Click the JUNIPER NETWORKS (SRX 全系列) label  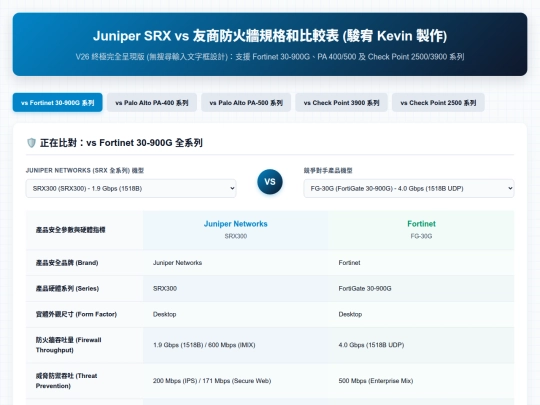pos(85,170)
